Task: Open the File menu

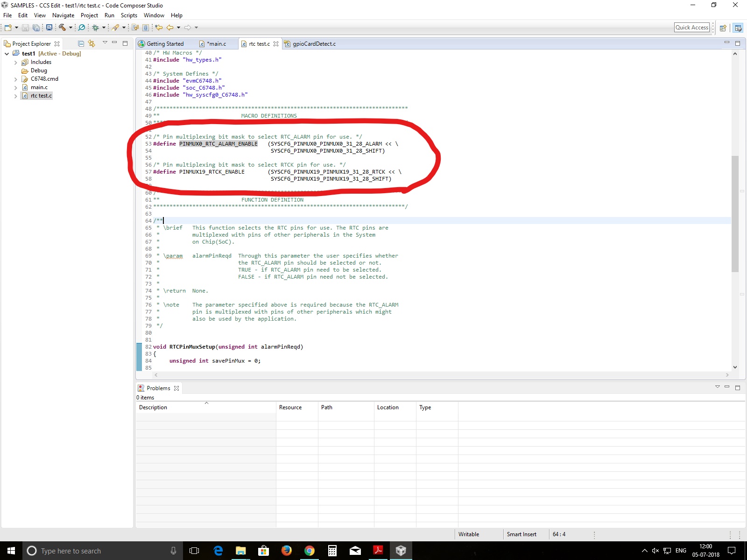Action: click(7, 15)
